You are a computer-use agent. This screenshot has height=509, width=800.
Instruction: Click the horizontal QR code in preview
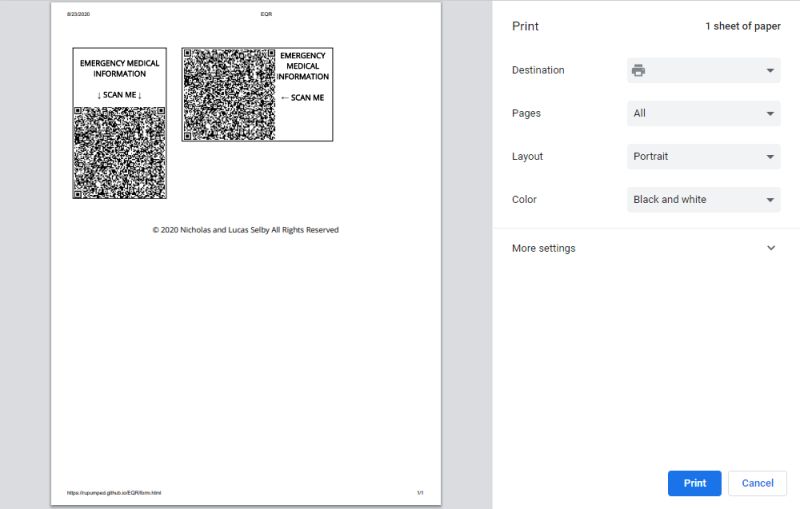click(x=229, y=94)
